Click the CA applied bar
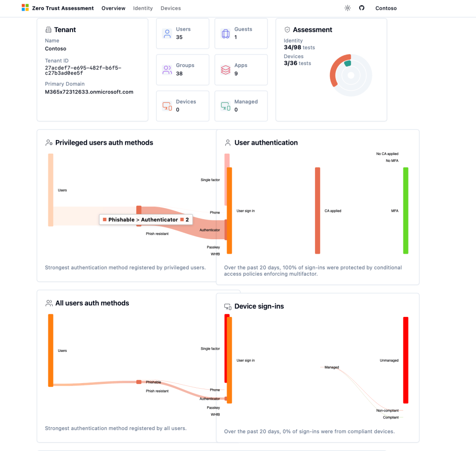The height and width of the screenshot is (451, 476). coord(317,210)
